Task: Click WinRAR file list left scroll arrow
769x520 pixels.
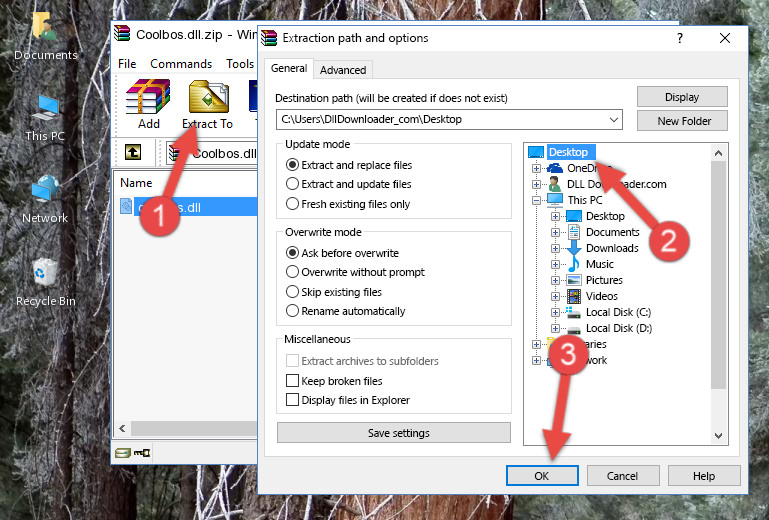Action: [123, 428]
